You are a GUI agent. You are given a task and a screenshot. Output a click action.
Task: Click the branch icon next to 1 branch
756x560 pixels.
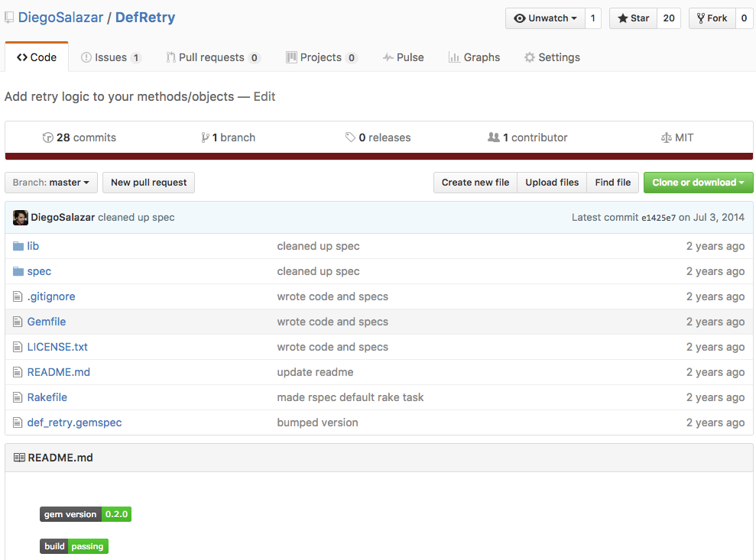[x=205, y=138]
